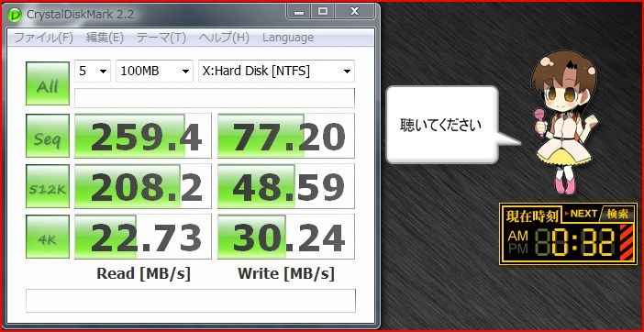644x332 pixels.
Task: Open the 100MB test size dropdown
Action: point(154,72)
